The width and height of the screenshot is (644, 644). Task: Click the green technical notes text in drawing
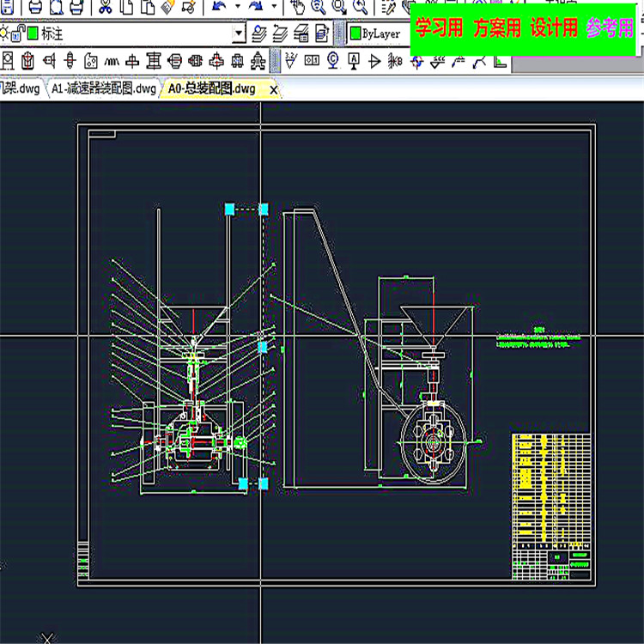(x=538, y=337)
